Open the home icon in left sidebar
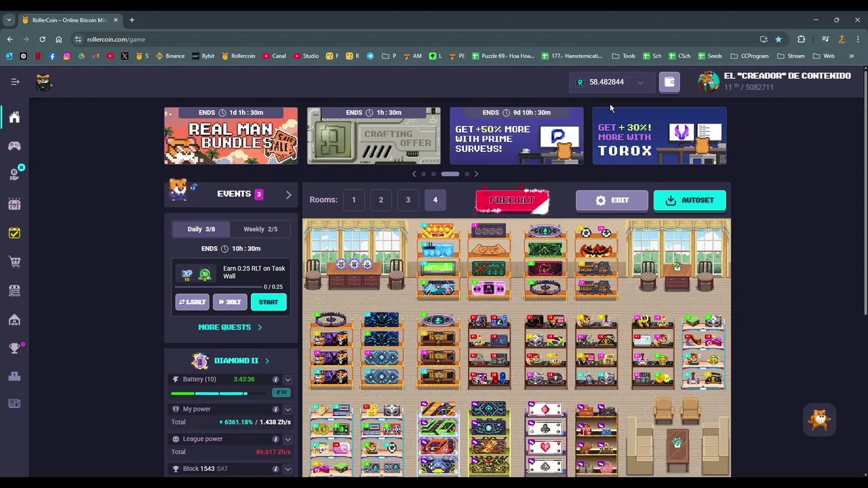Image resolution: width=868 pixels, height=488 pixels. pyautogui.click(x=14, y=117)
